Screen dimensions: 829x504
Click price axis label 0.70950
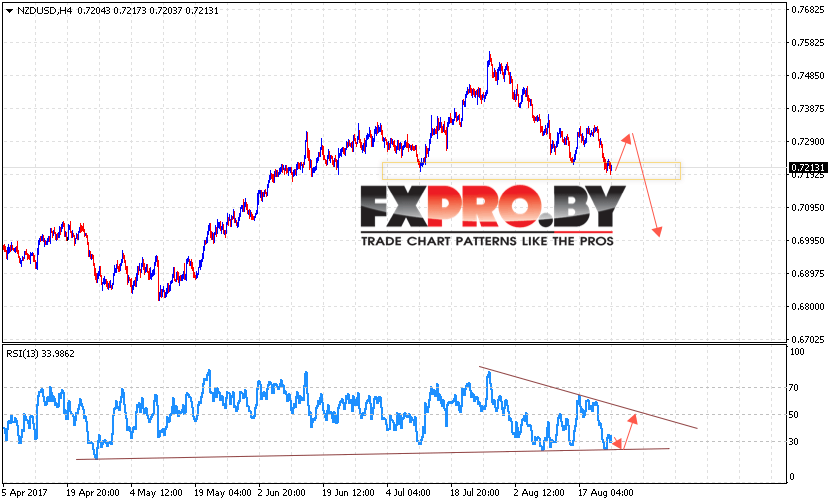(x=808, y=207)
